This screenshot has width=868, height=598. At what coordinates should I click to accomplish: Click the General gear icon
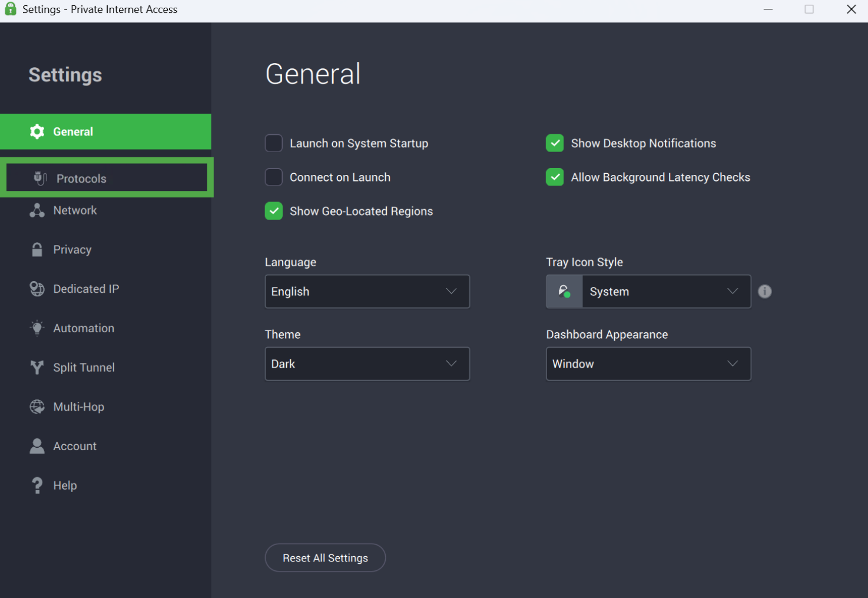[x=37, y=131]
